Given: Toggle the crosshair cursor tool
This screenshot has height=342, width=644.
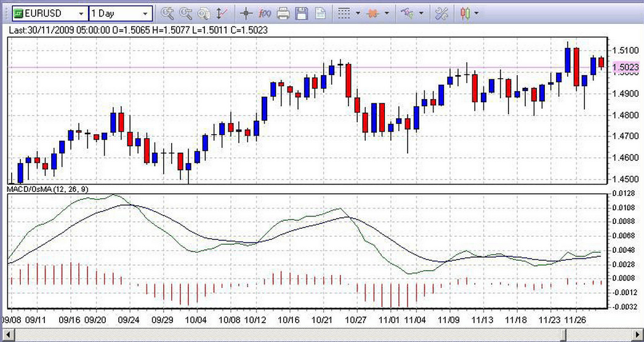Looking at the screenshot, I should [246, 12].
